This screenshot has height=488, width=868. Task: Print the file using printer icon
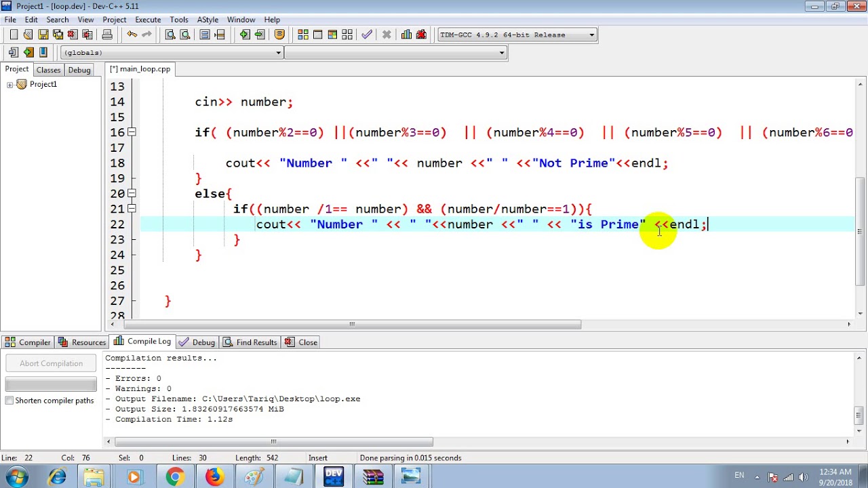point(108,35)
